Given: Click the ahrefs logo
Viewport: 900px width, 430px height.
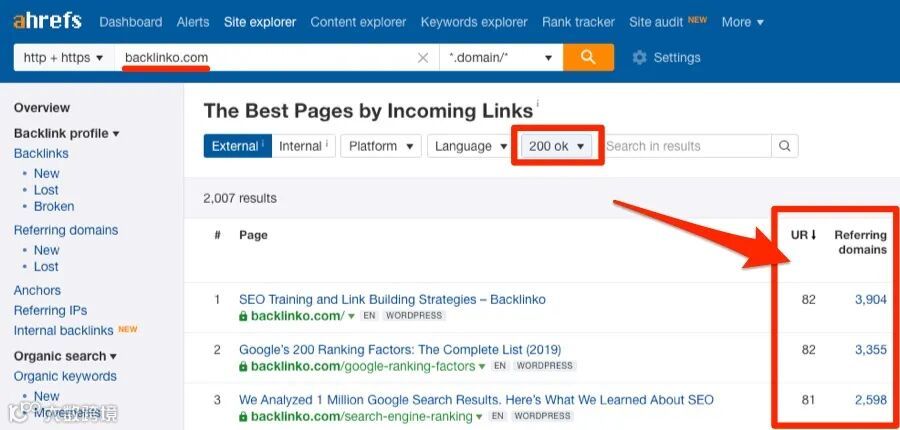Looking at the screenshot, I should (x=48, y=22).
